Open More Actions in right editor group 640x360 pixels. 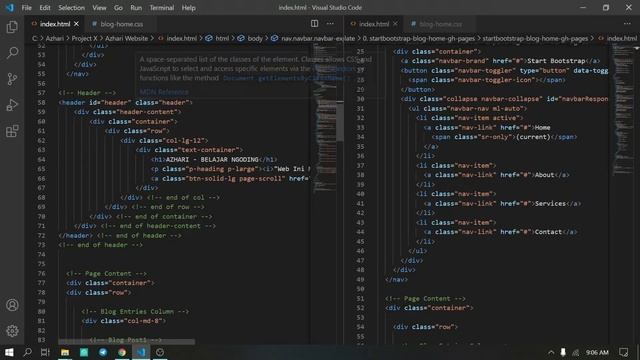click(627, 24)
